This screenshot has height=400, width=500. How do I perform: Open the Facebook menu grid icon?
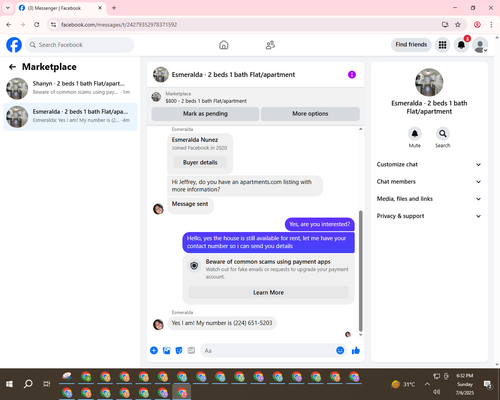tap(442, 45)
